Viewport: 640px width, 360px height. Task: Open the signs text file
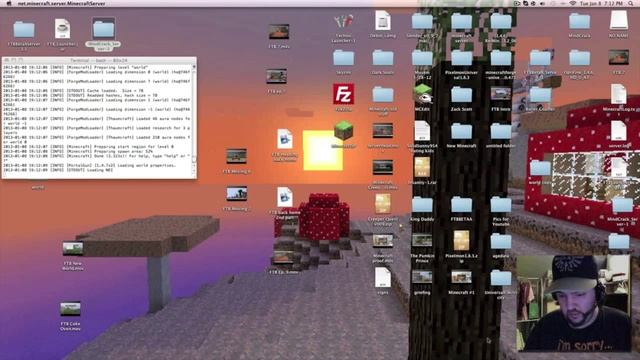click(382, 278)
